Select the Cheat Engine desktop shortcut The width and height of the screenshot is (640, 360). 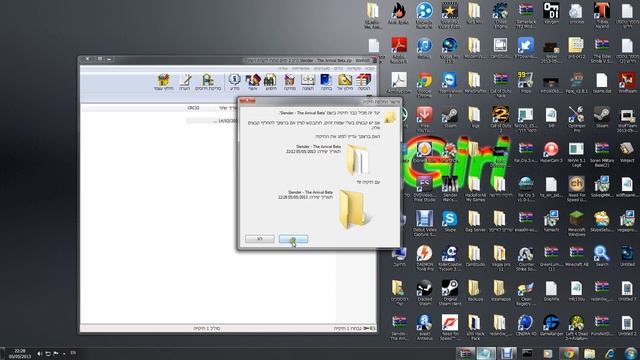click(500, 15)
